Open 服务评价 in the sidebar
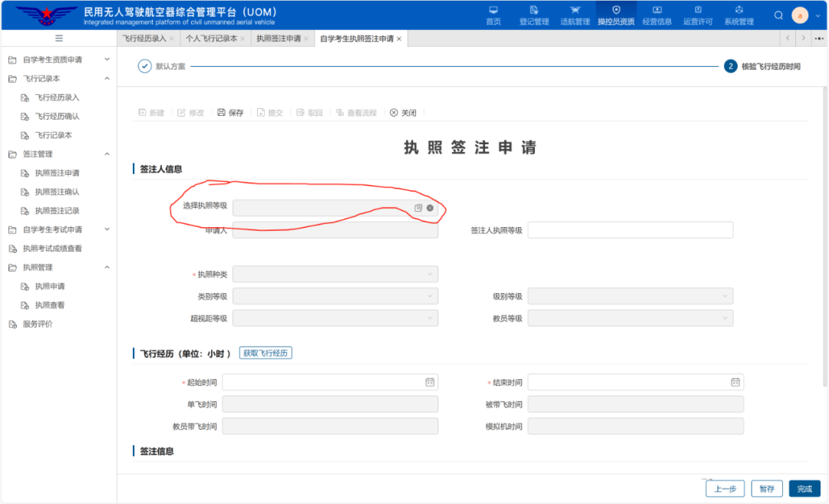 (38, 324)
